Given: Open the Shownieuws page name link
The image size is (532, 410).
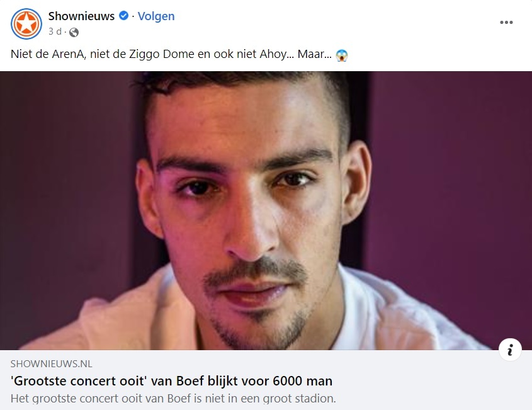Looking at the screenshot, I should [x=81, y=16].
